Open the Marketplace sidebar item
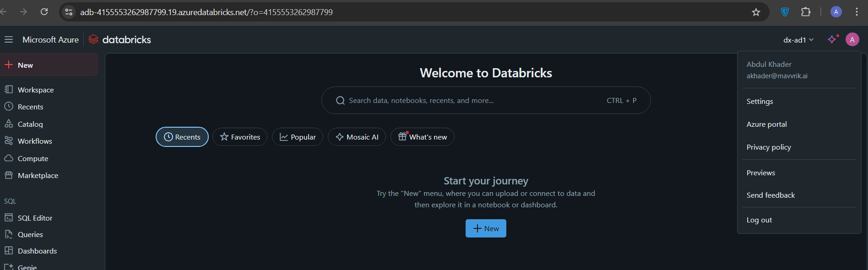 (x=38, y=175)
